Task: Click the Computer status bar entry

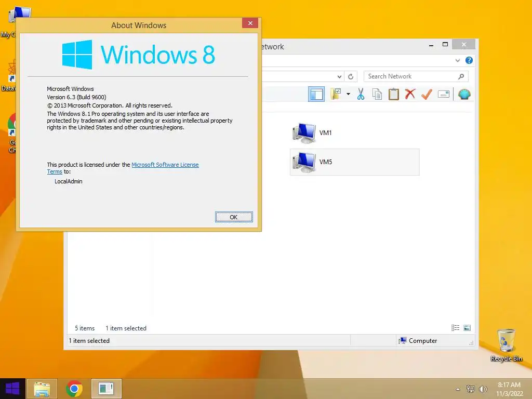Action: pos(418,341)
